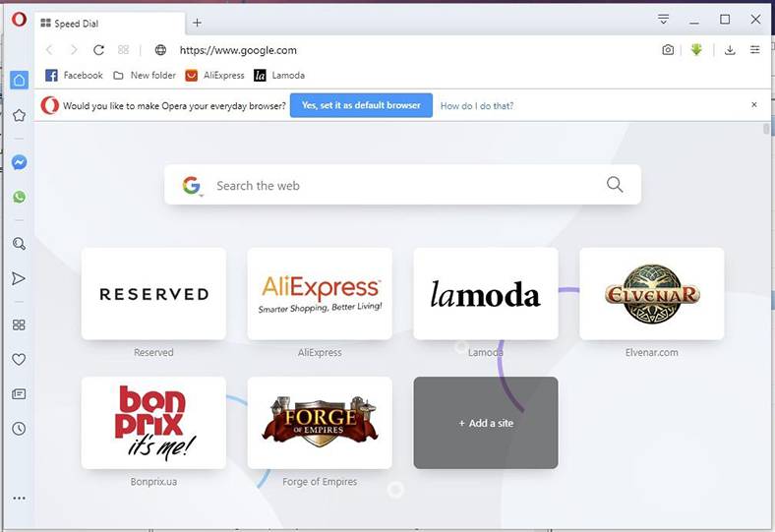Show downloads panel icon
775x532 pixels.
tap(730, 50)
